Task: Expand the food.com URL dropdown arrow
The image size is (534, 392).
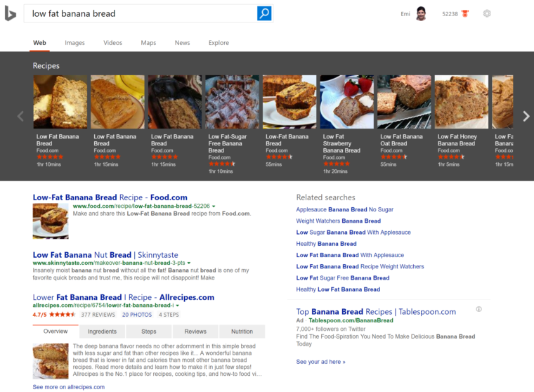Action: (214, 207)
